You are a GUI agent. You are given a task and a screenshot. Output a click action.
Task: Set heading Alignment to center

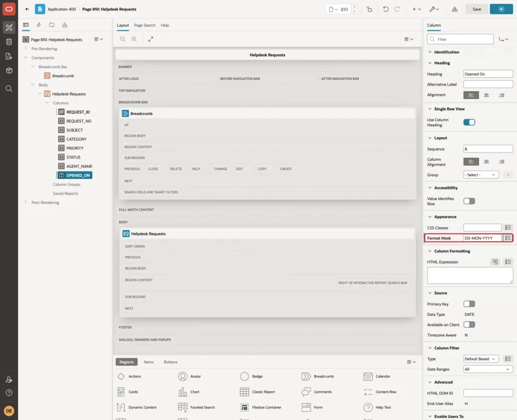click(x=486, y=95)
